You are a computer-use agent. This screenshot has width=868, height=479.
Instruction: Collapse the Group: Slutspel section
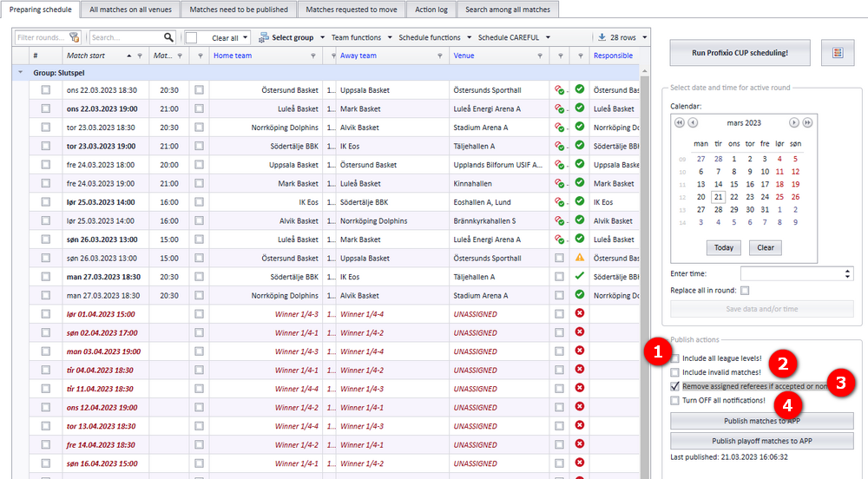[21, 73]
